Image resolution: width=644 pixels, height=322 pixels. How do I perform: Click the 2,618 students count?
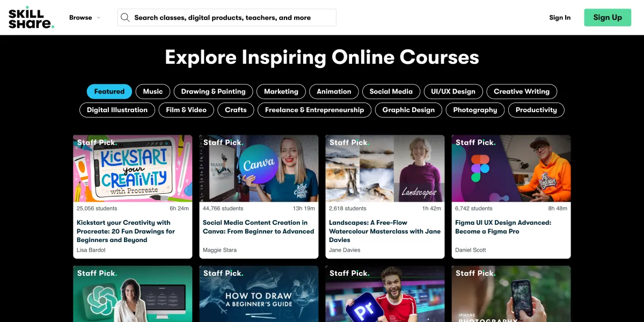click(348, 208)
